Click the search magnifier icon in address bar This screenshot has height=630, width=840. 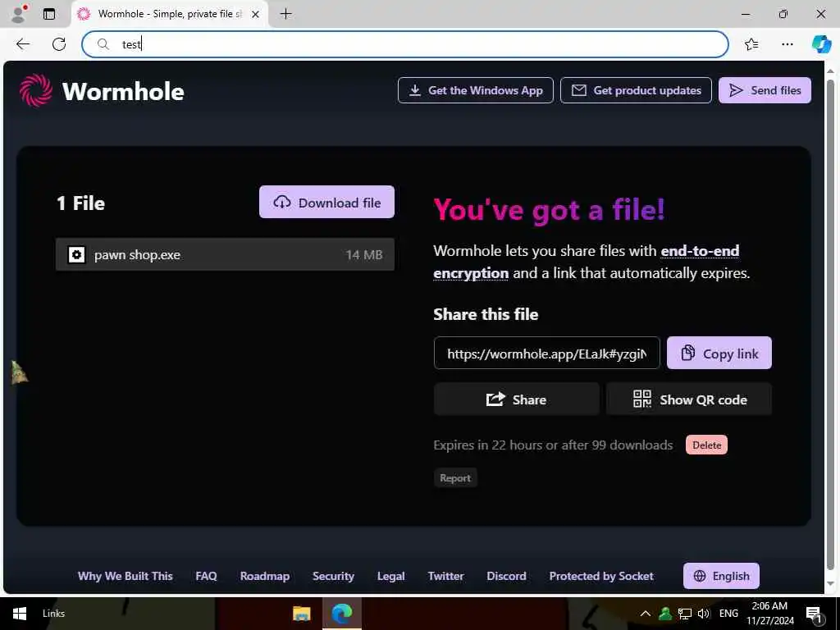coord(103,44)
